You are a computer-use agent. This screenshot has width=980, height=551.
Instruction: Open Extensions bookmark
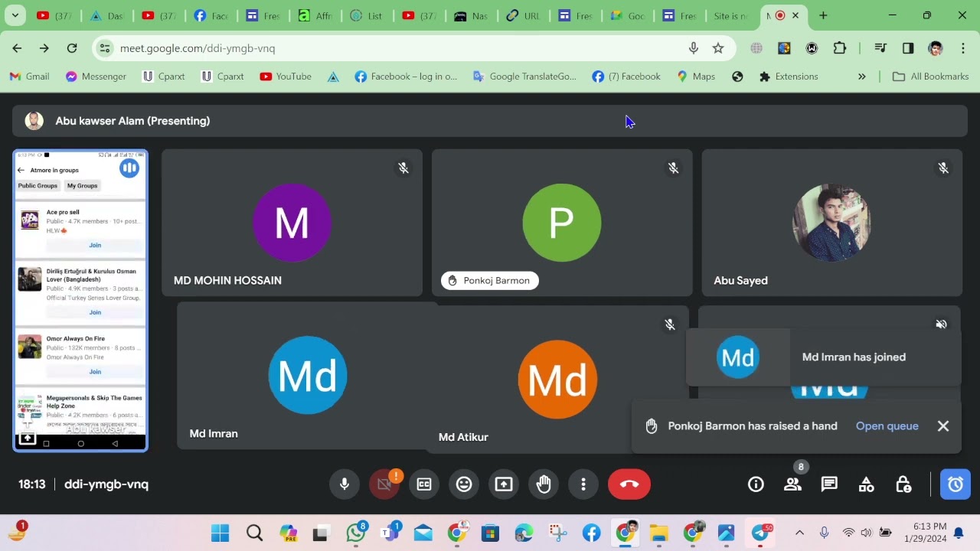pyautogui.click(x=789, y=77)
